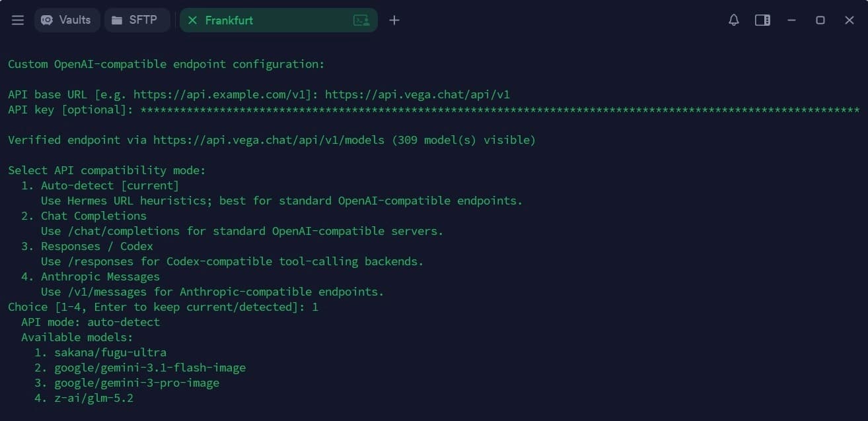Minimize the Termius window

point(791,20)
